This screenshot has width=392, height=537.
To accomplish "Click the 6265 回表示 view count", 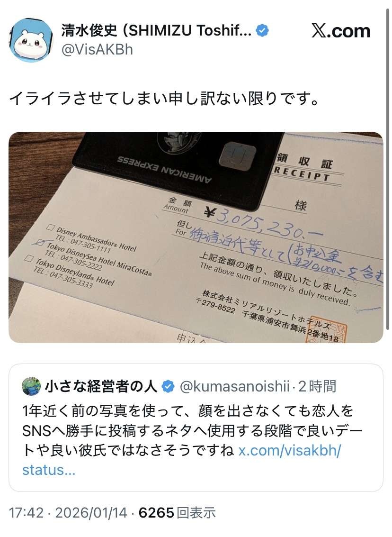I will [177, 513].
